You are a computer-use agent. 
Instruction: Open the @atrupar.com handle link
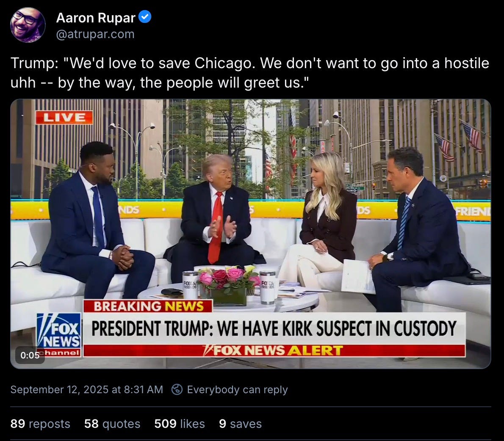click(x=95, y=34)
